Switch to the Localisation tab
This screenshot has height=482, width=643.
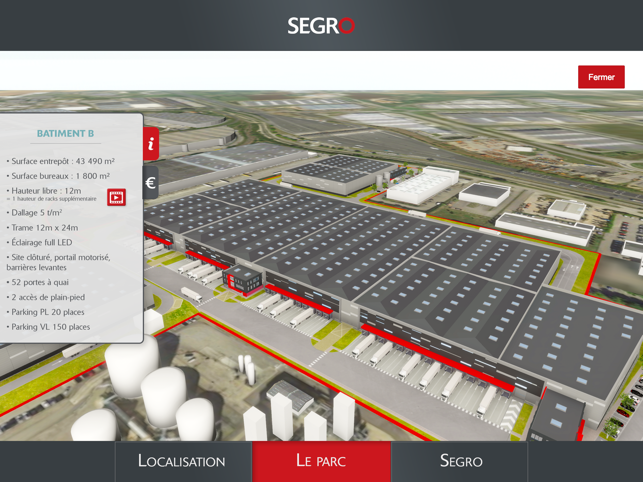tap(182, 461)
